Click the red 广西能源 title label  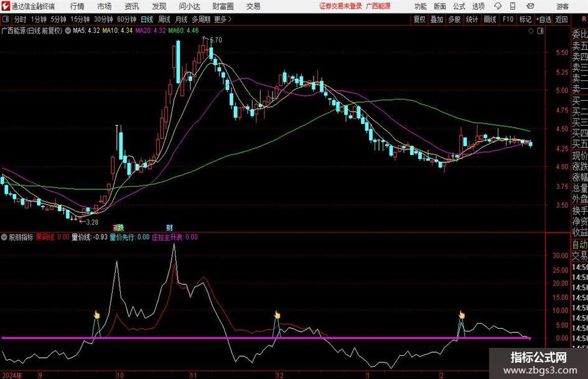pyautogui.click(x=378, y=6)
